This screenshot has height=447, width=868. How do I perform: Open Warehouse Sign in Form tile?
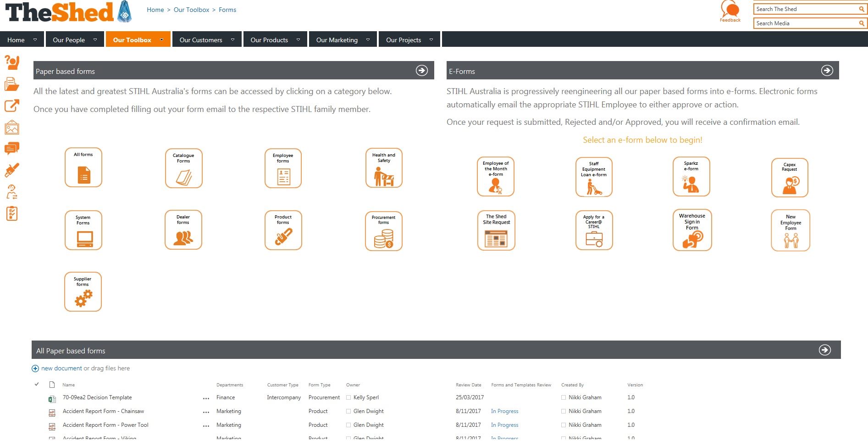click(x=692, y=230)
